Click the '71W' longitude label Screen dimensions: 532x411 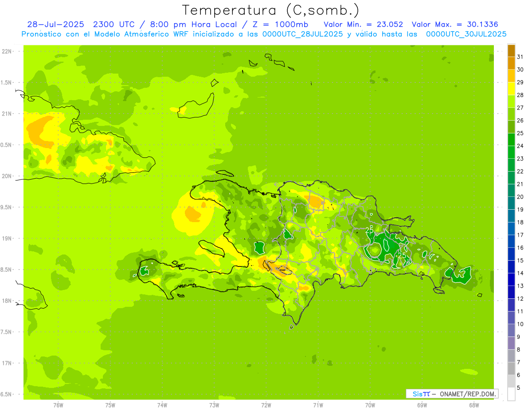click(318, 405)
